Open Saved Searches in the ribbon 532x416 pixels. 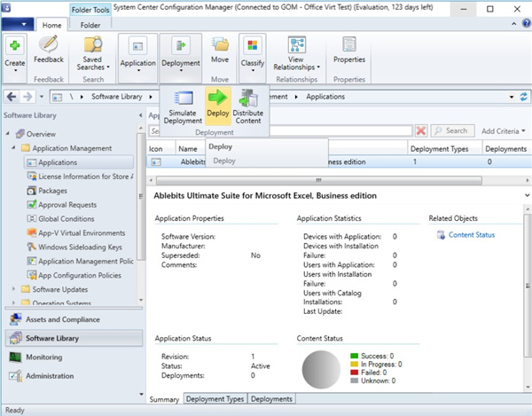pos(92,54)
